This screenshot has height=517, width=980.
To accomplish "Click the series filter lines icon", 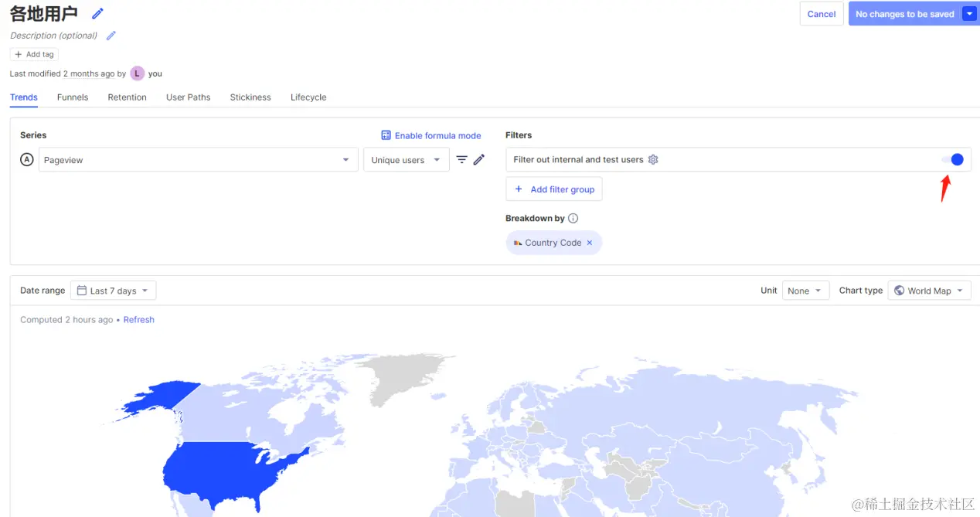I will click(x=461, y=160).
